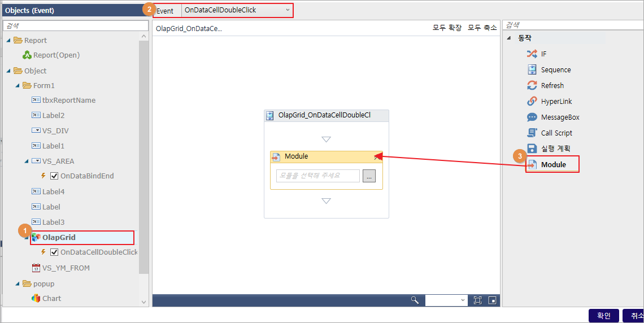Click the MessageBox action icon

coord(532,117)
